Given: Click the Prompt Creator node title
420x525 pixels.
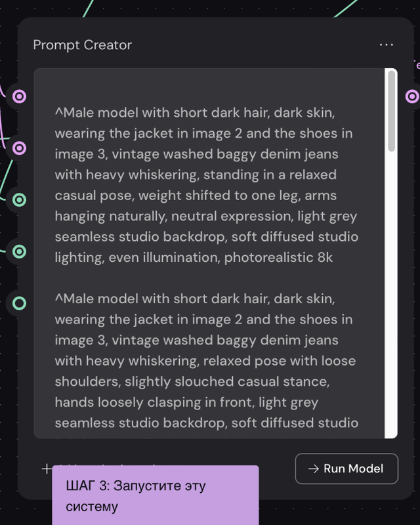Looking at the screenshot, I should click(83, 45).
